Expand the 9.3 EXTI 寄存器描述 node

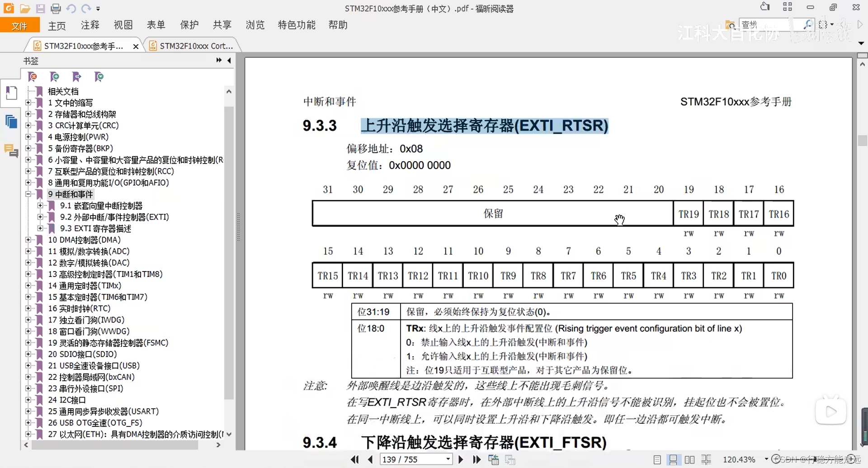(x=40, y=229)
